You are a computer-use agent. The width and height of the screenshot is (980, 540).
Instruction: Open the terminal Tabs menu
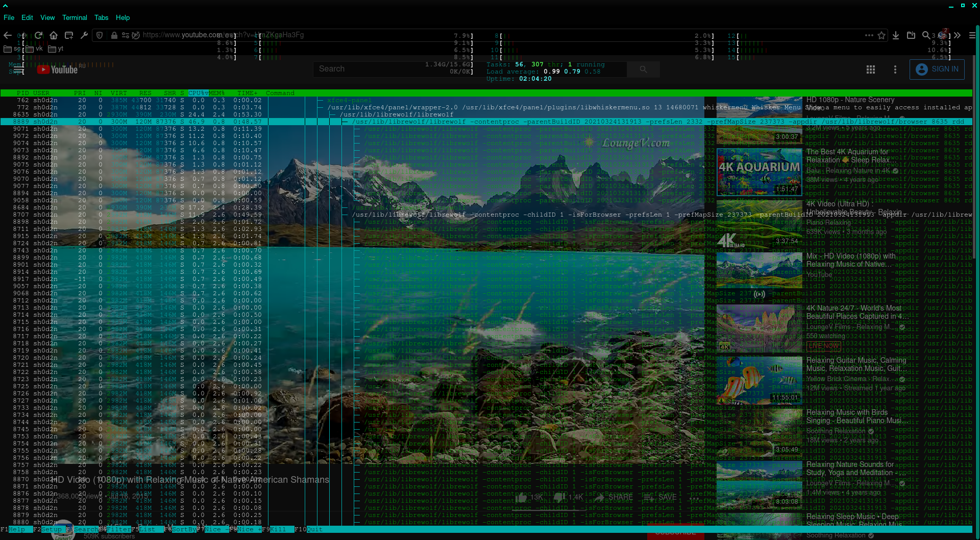[101, 17]
